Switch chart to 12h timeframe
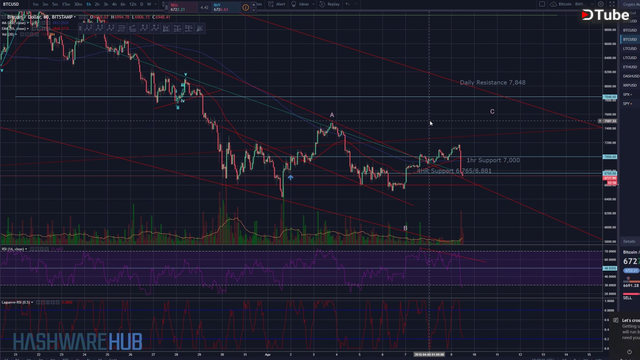Screen dimensions: 640x360 [x=133, y=4]
